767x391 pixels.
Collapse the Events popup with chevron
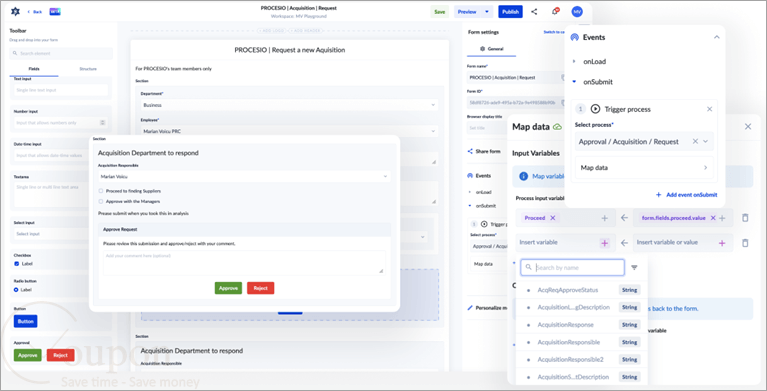[717, 37]
